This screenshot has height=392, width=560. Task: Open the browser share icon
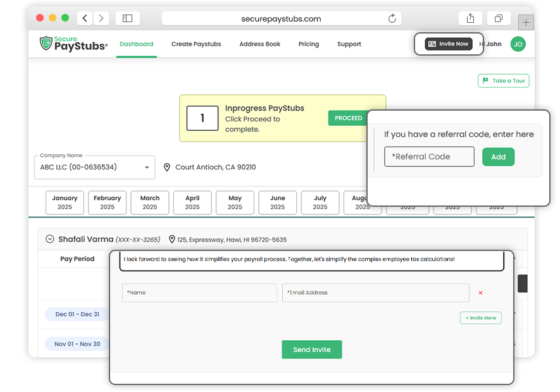[x=470, y=18]
